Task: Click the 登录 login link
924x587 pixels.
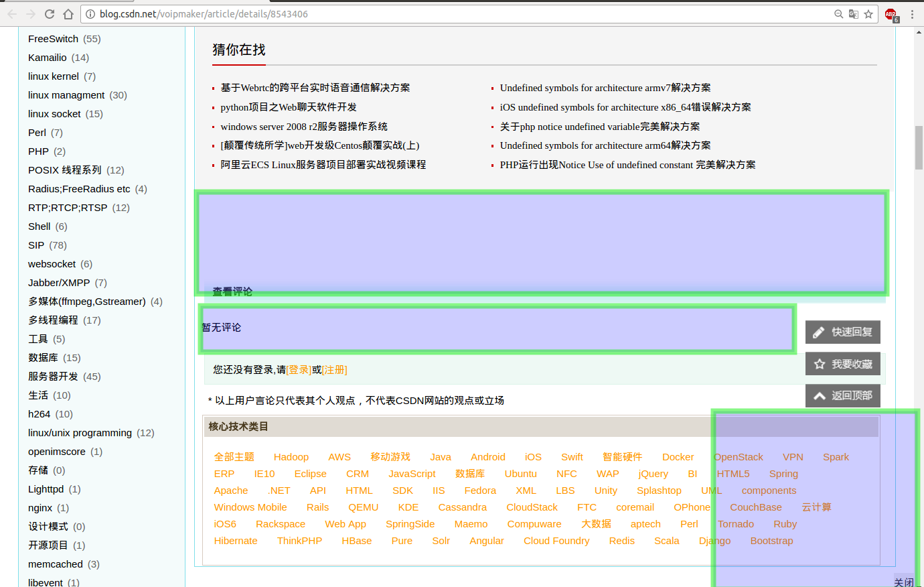Action: (x=299, y=370)
